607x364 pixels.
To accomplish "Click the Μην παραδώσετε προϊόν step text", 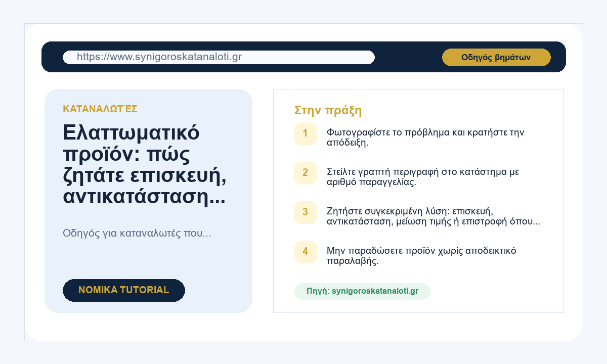I will 421,256.
